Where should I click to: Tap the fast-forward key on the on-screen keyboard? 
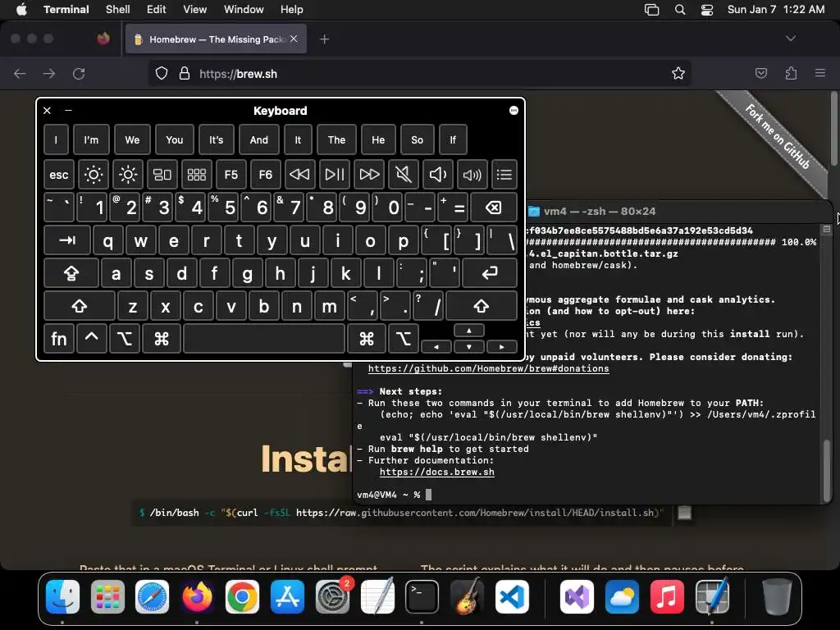(x=369, y=175)
